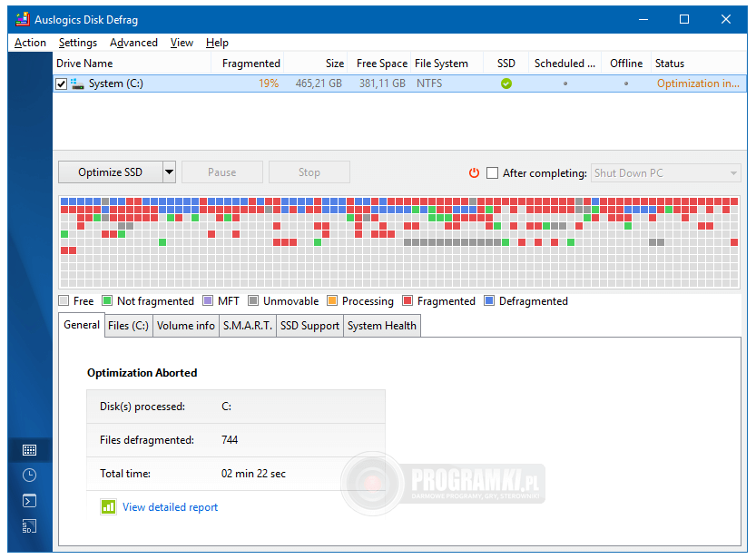The width and height of the screenshot is (756, 559).
Task: Open the Advanced menu
Action: click(133, 43)
